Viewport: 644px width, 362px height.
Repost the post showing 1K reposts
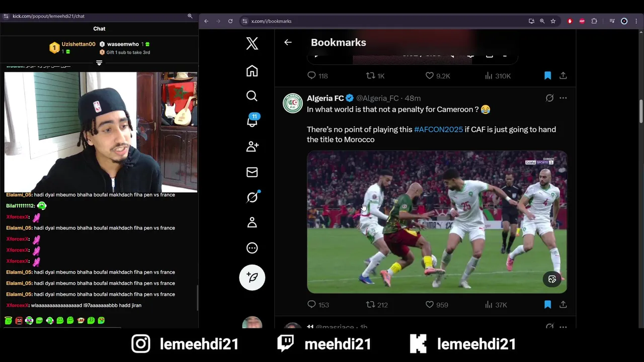(375, 76)
